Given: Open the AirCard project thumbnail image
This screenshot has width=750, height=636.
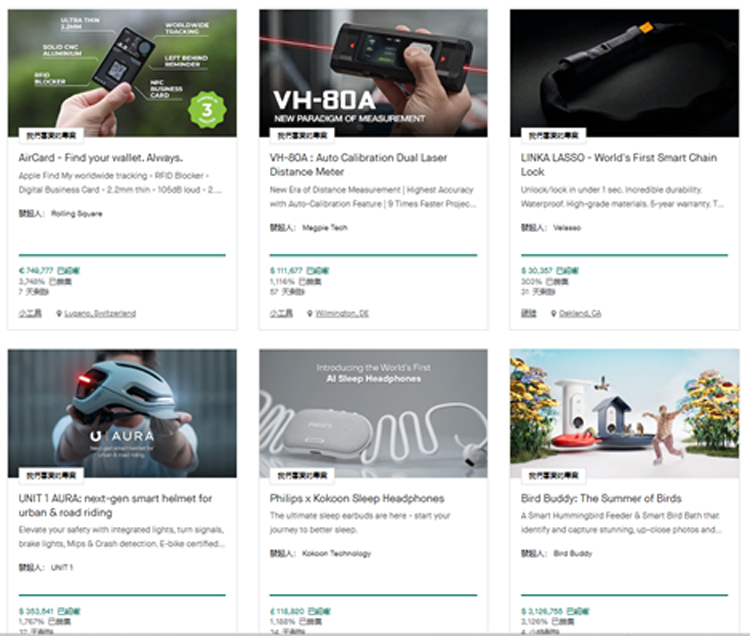Looking at the screenshot, I should pos(122,73).
